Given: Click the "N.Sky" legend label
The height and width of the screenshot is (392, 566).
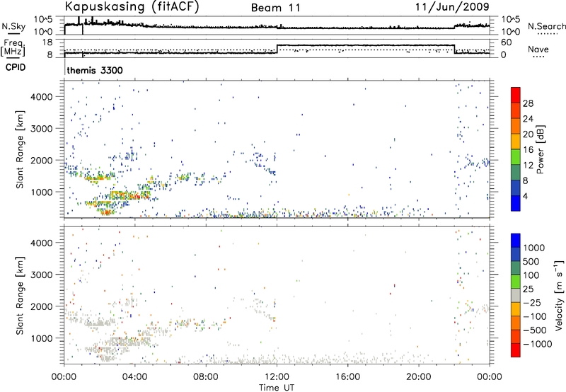Looking at the screenshot, I should coord(13,26).
